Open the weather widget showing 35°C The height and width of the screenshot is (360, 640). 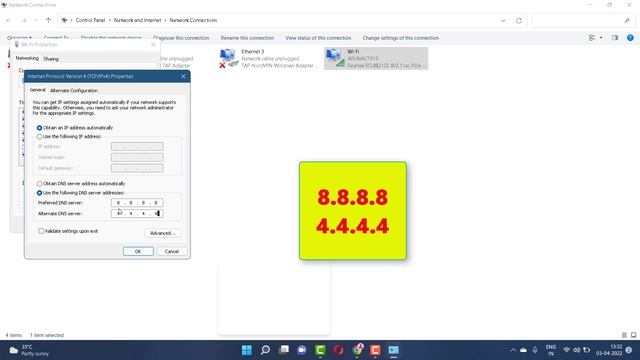pyautogui.click(x=29, y=350)
